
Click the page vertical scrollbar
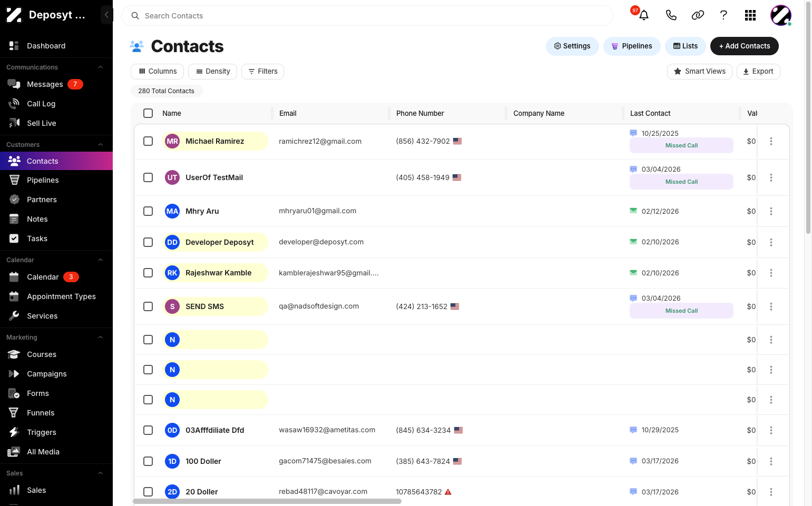(x=808, y=117)
